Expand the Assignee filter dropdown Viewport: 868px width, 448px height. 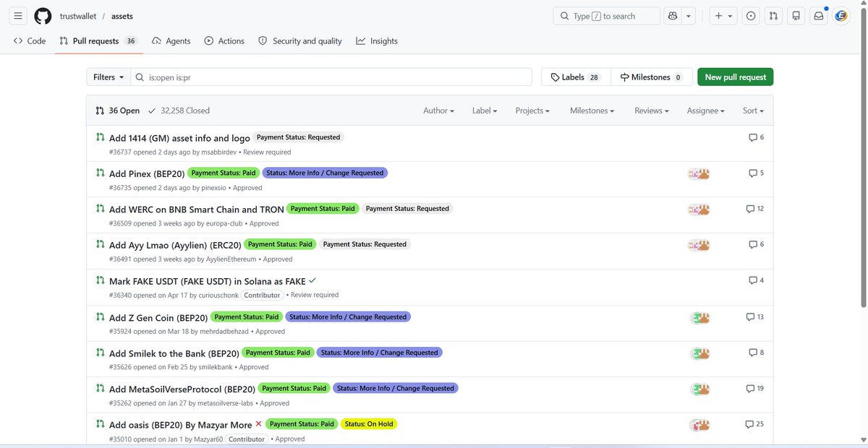pyautogui.click(x=705, y=111)
